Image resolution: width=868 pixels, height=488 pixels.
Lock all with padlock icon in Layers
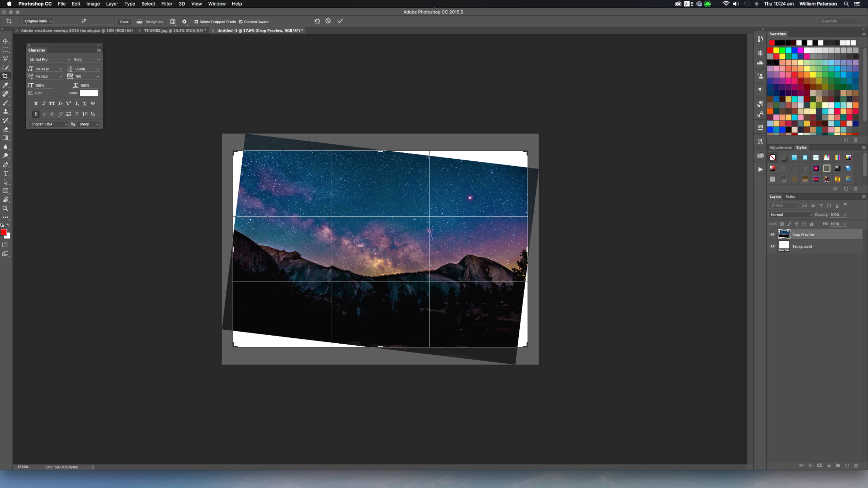(x=812, y=224)
